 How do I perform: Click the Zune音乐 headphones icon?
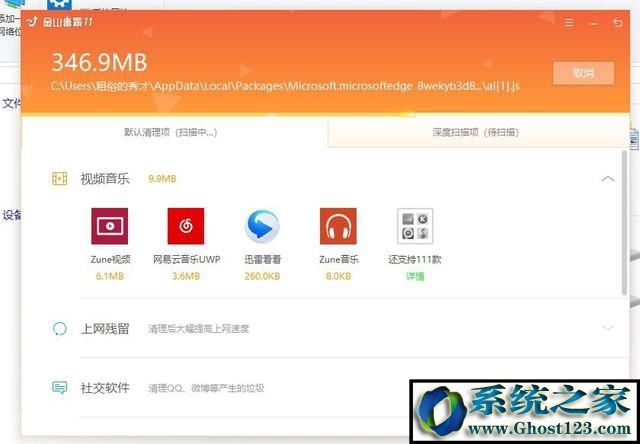pyautogui.click(x=338, y=226)
